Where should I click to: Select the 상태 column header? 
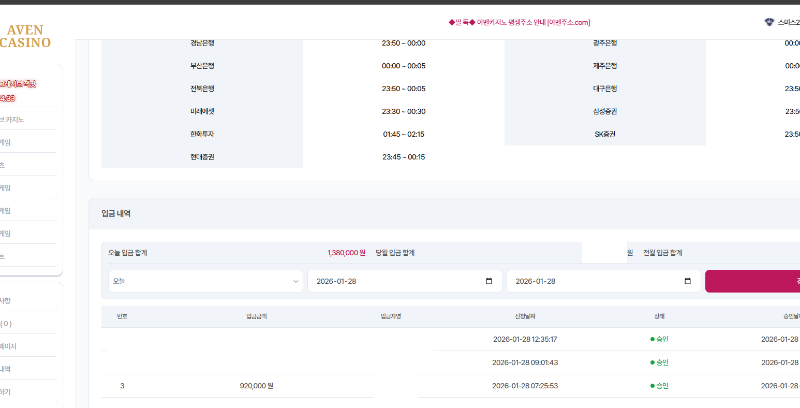(659, 316)
